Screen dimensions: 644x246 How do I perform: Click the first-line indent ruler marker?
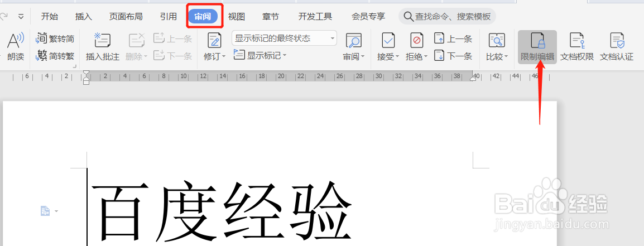coord(86,73)
